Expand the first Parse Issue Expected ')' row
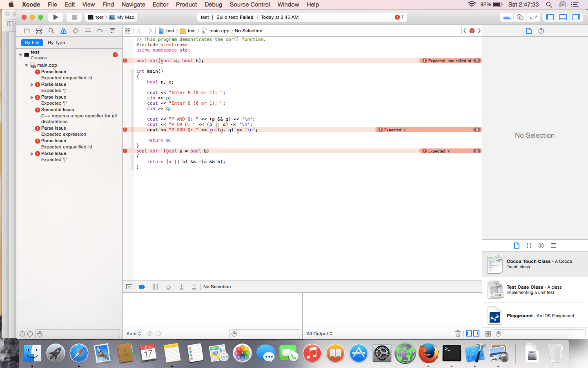588x368 pixels. point(32,85)
